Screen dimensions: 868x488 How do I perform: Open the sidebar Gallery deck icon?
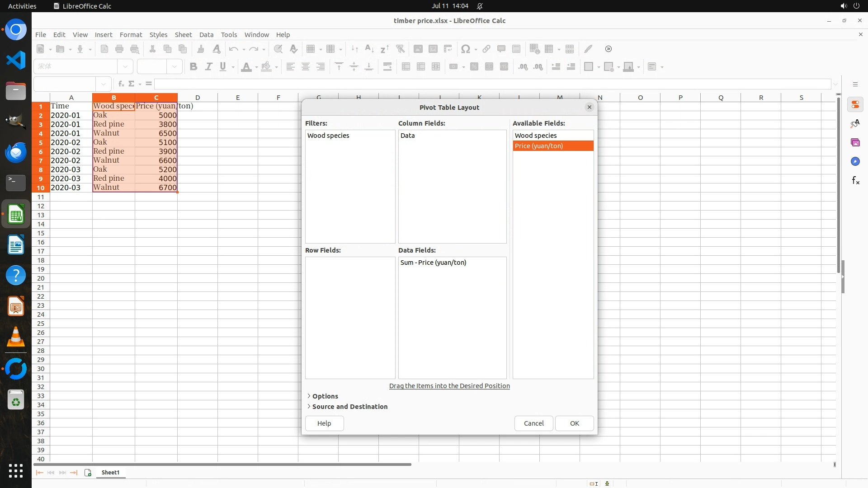pos(855,143)
